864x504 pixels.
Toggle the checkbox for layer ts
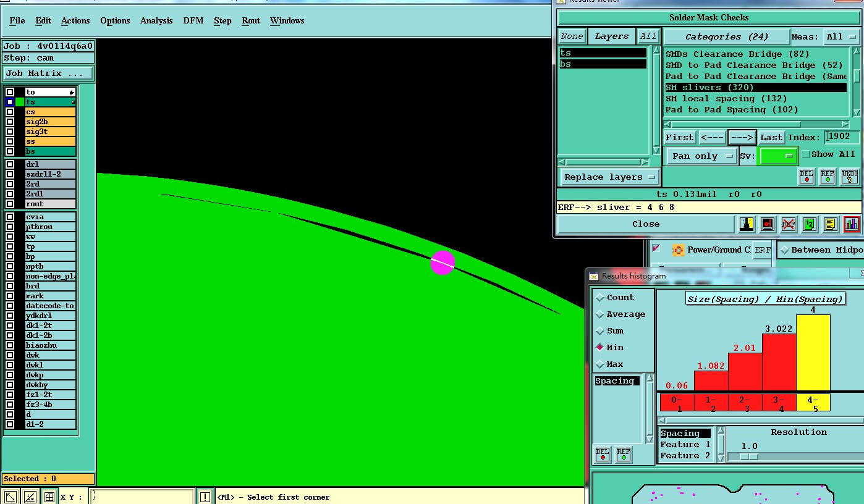tap(10, 102)
